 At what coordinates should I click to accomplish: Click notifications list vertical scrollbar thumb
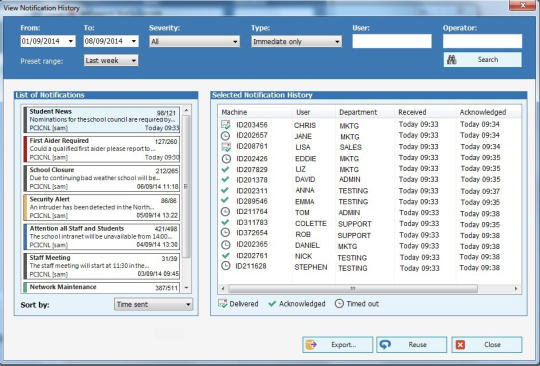tap(186, 187)
